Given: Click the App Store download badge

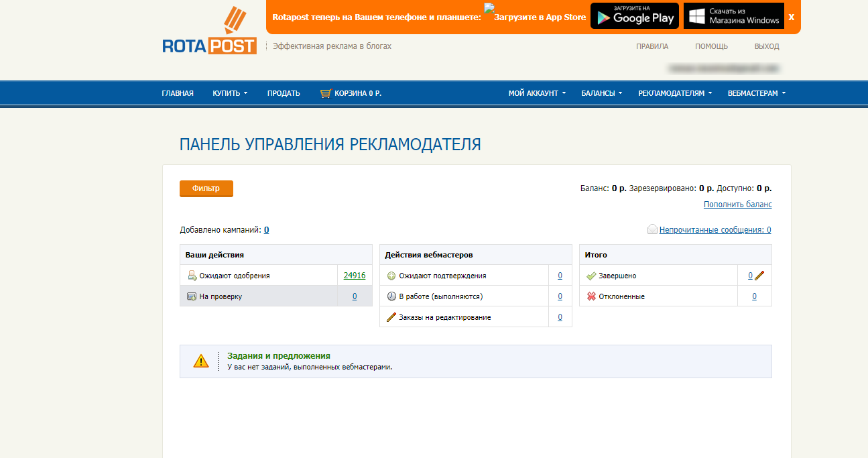Looking at the screenshot, I should point(536,15).
